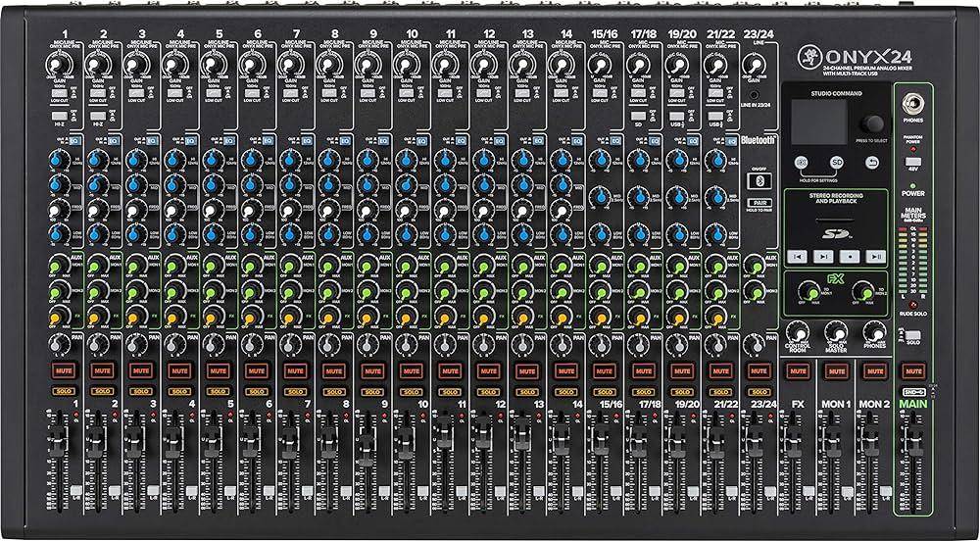The width and height of the screenshot is (980, 541).
Task: Mute channel 5
Action: coord(216,371)
